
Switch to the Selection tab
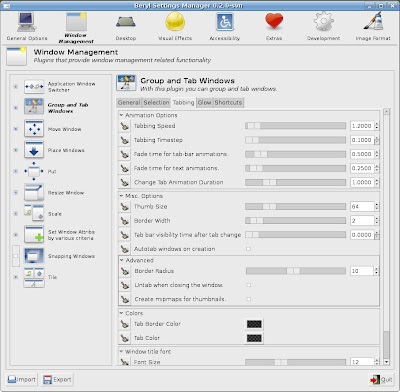pyautogui.click(x=156, y=102)
